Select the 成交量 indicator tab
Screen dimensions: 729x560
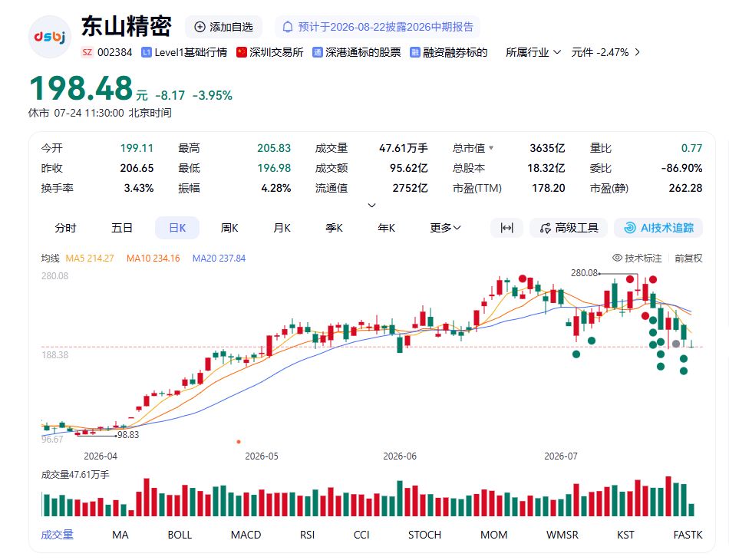pos(58,535)
